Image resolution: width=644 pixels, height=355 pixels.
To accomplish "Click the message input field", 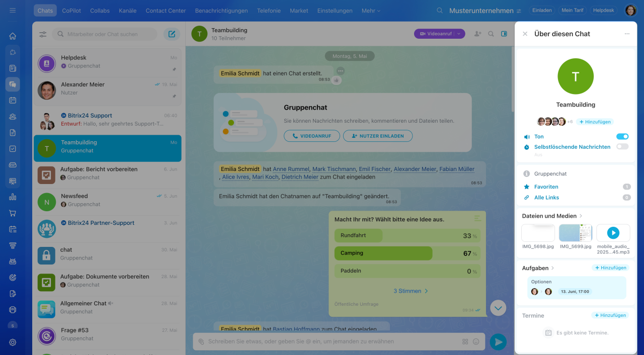I will coord(332,341).
